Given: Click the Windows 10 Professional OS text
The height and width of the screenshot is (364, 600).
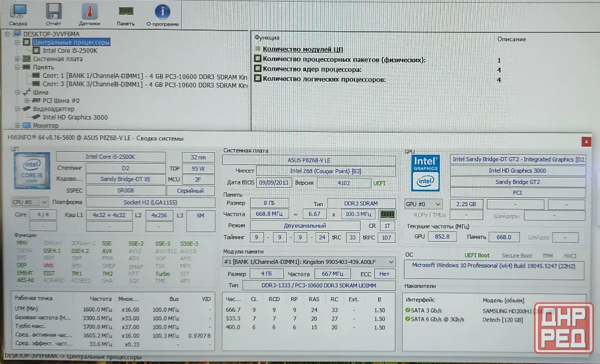Looking at the screenshot, I should [494, 265].
